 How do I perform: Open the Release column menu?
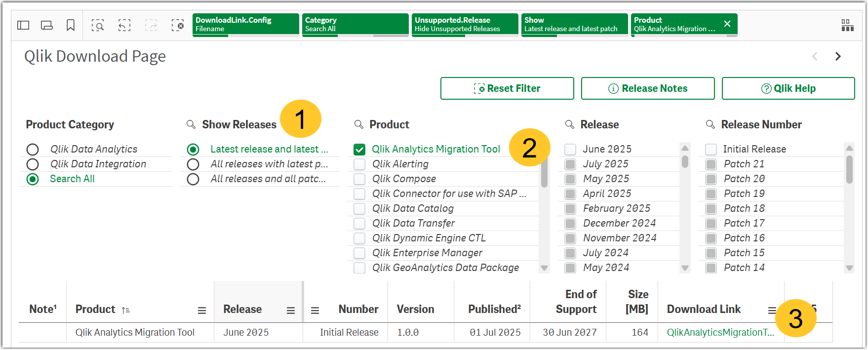tap(291, 311)
